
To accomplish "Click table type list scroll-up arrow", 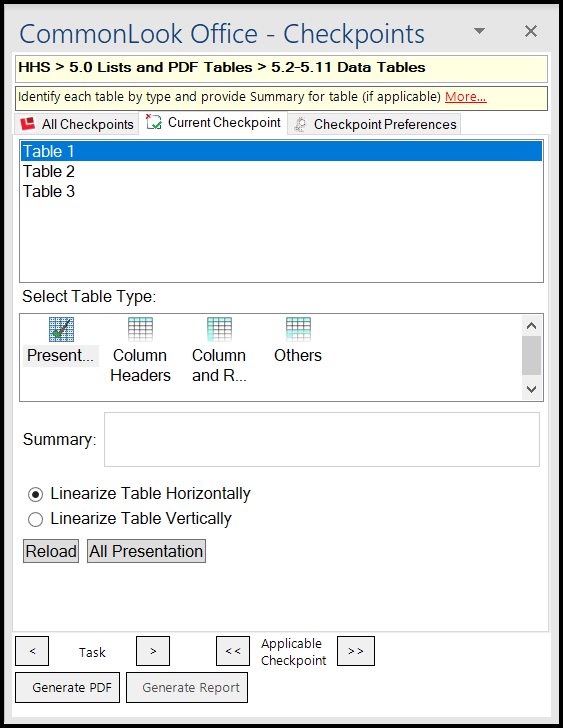I will (532, 326).
